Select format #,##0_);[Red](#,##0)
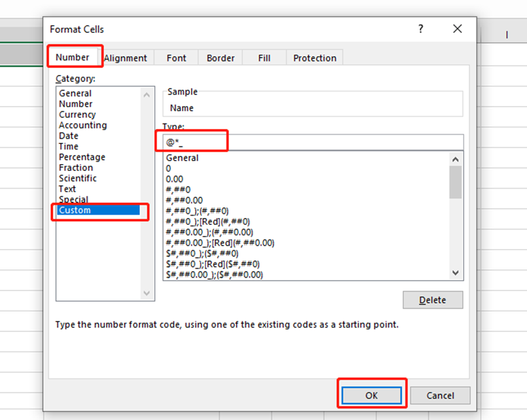This screenshot has width=527, height=420. 208,221
